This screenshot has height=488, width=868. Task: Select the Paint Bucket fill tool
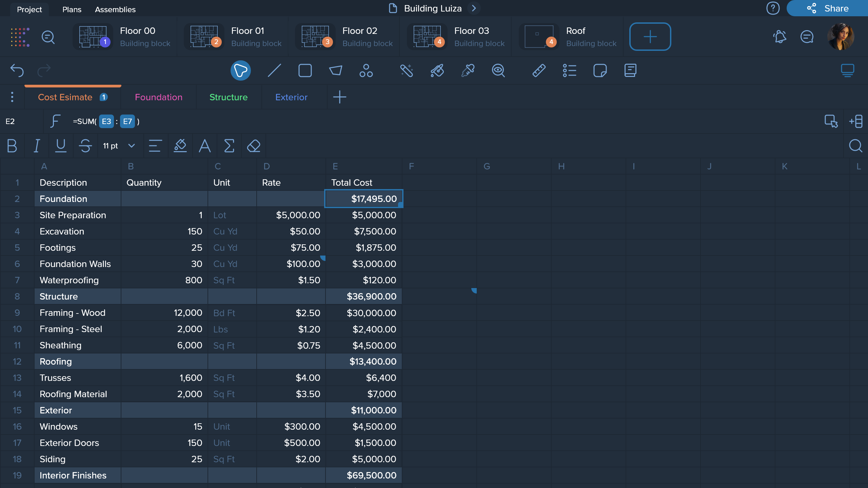tap(437, 70)
